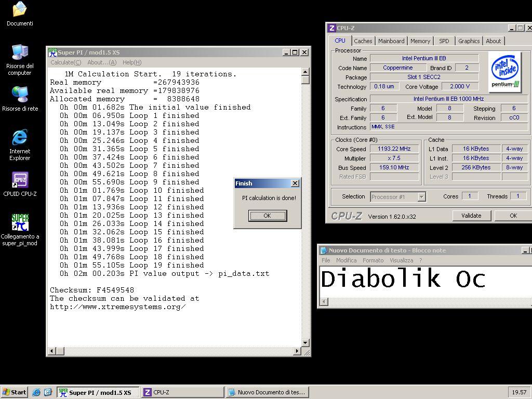Click the Level 2 cache value 256 KBytes
Image resolution: width=532 pixels, height=399 pixels.
pos(476,167)
